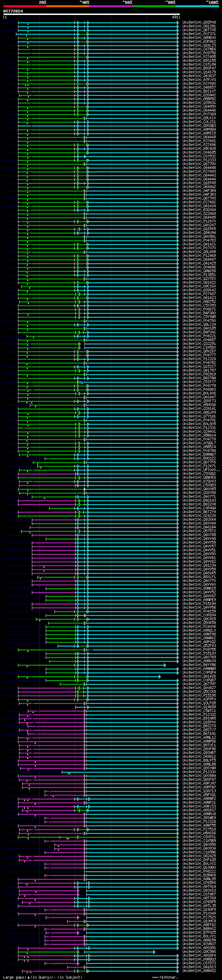Select hit label UniRef100_C6TLM4
Screen dimensions: 222x980
point(199,64)
